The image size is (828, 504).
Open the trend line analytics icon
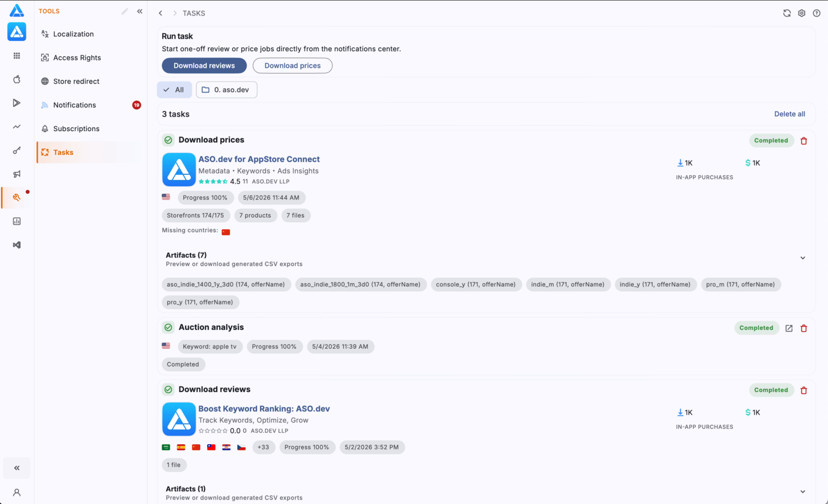(x=17, y=126)
